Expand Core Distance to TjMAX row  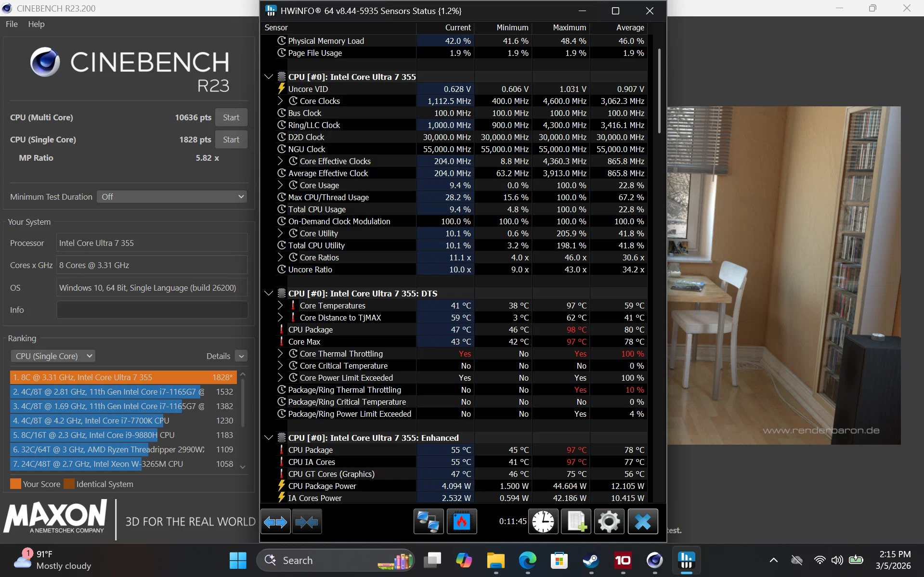280,318
